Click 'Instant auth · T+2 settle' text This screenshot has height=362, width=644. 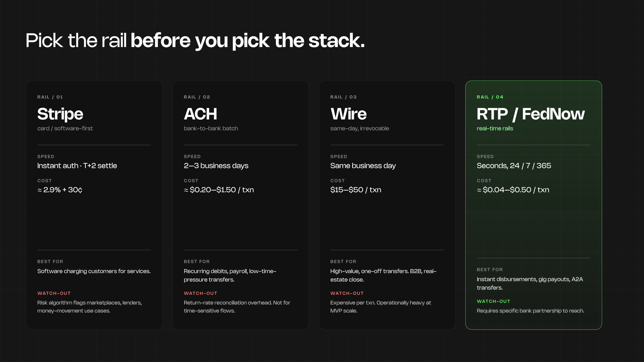tap(77, 166)
